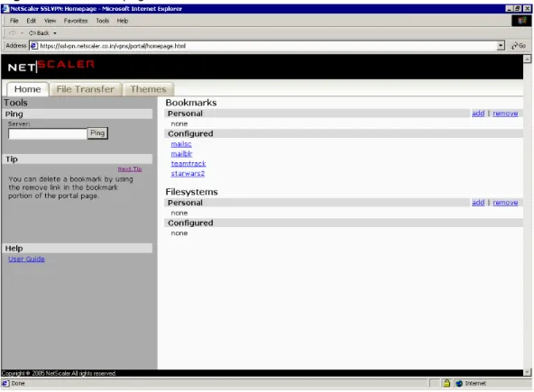Screen dimensions: 534x392
Task: Open the Back history dropdown arrow
Action: pos(55,33)
